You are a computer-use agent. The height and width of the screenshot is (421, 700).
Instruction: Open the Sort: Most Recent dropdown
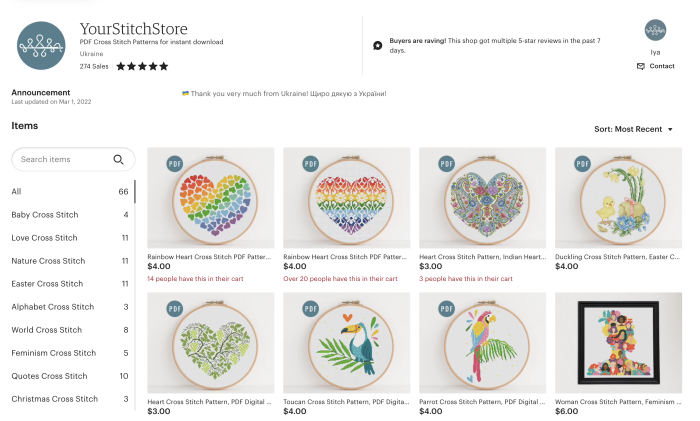633,129
